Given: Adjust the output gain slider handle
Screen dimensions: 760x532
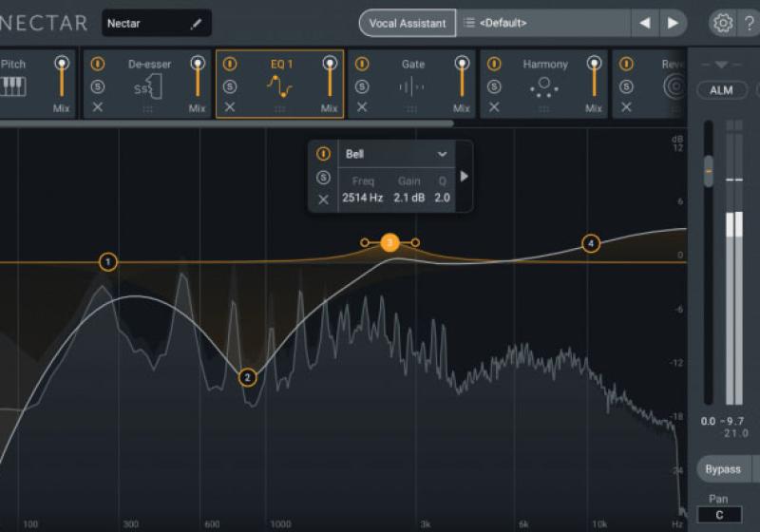Looking at the screenshot, I should (x=708, y=171).
